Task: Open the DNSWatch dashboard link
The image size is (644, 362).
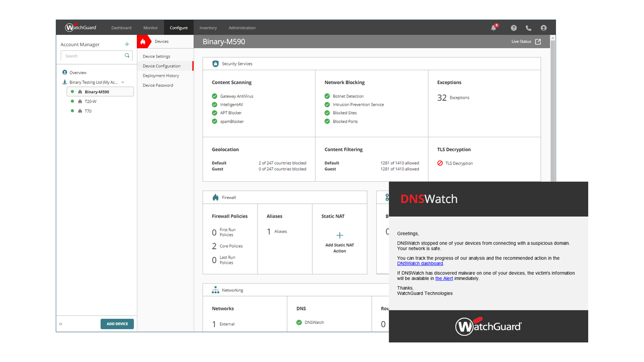Action: point(420,263)
